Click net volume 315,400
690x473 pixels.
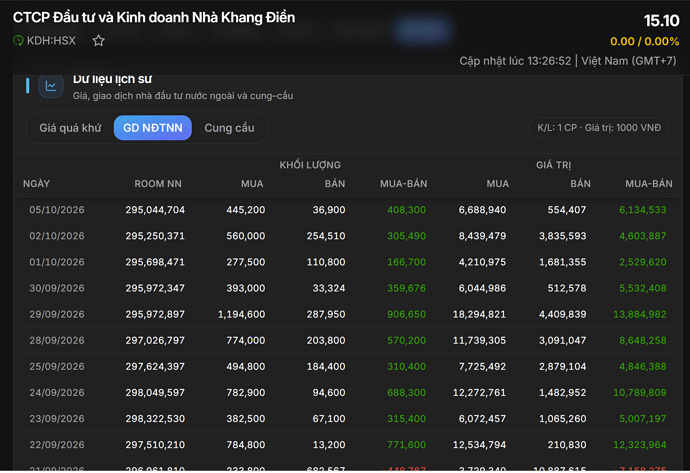point(406,419)
